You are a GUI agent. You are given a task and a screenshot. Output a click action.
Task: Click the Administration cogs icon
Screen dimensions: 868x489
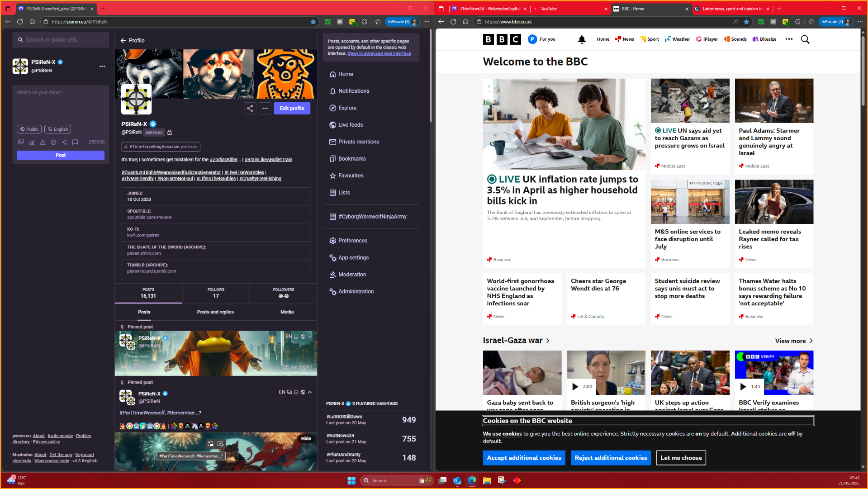pyautogui.click(x=333, y=292)
